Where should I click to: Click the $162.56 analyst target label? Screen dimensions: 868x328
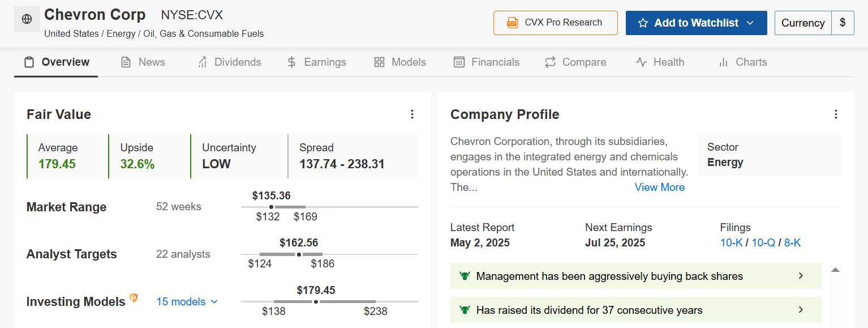[299, 243]
